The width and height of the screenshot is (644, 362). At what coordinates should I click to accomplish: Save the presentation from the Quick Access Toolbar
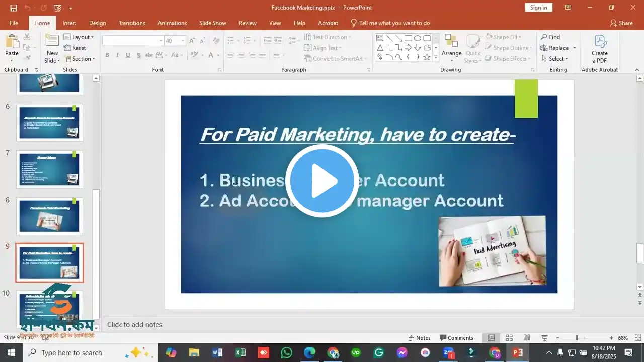(x=14, y=8)
